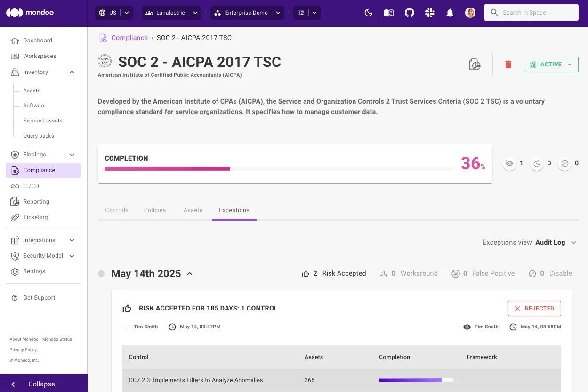Screen dimensions: 588x392
Task: Select the Exceptions tab
Action: tap(234, 210)
